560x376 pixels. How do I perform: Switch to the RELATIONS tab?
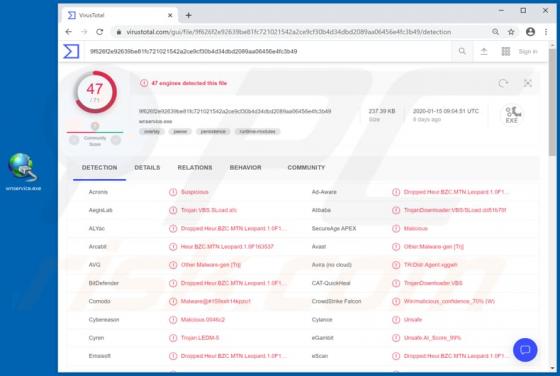pos(195,167)
